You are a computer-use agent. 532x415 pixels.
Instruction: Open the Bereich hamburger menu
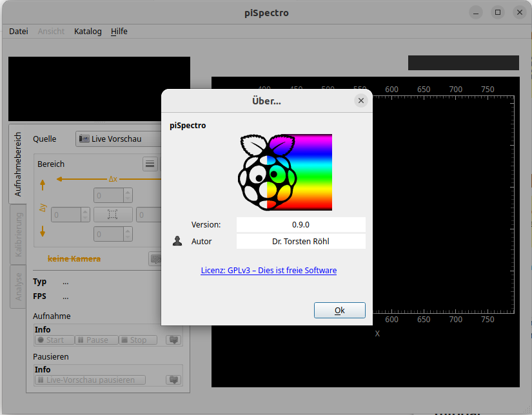(x=150, y=164)
